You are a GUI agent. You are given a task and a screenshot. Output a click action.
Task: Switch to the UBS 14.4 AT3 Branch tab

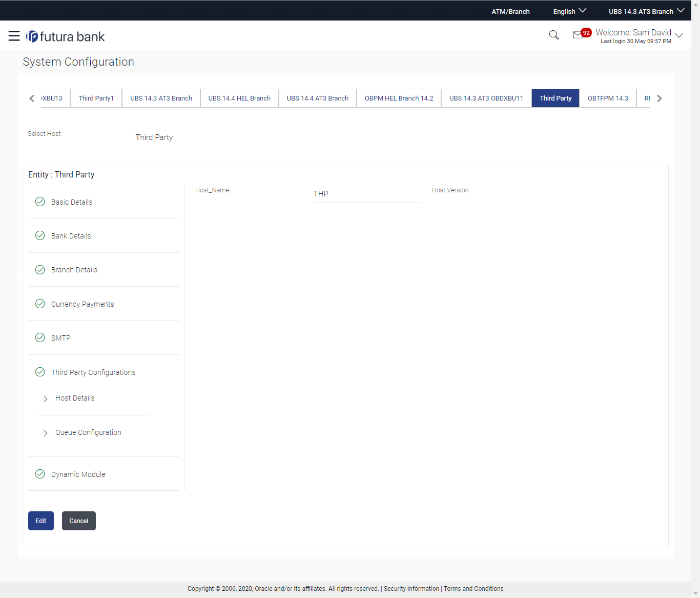click(318, 98)
